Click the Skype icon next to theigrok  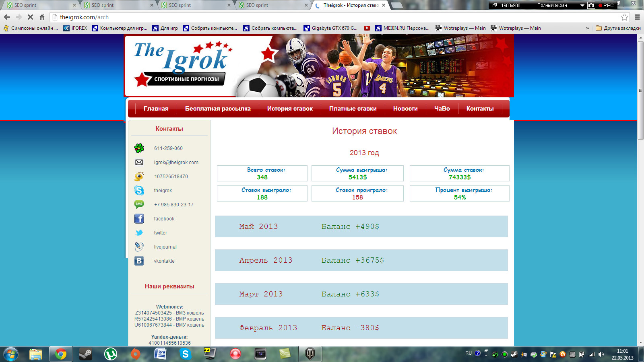pos(139,190)
